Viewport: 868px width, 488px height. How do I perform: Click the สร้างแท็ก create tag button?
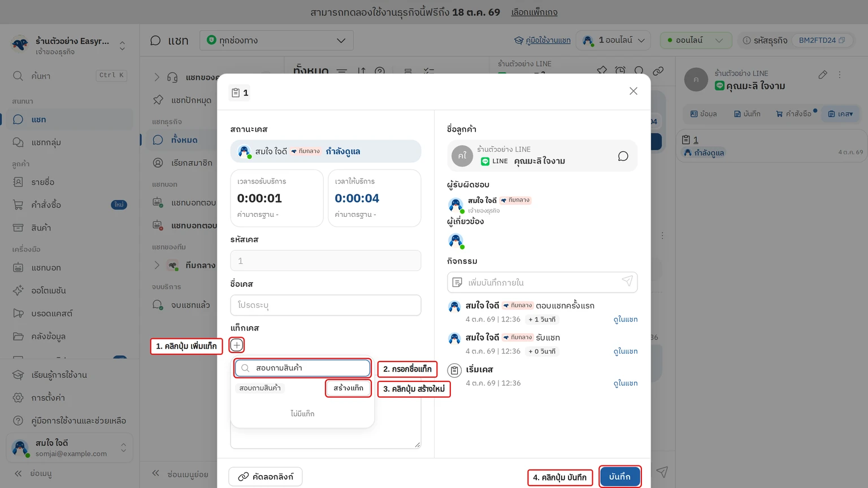coord(348,388)
